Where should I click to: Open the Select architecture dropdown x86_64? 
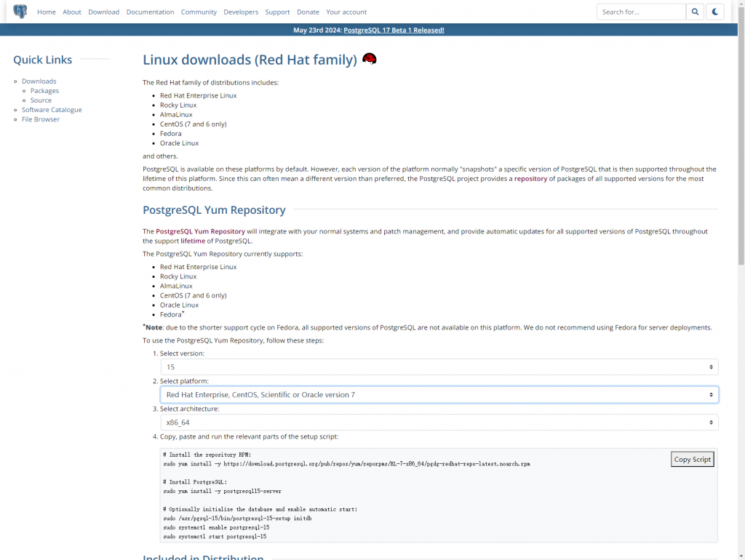click(439, 423)
